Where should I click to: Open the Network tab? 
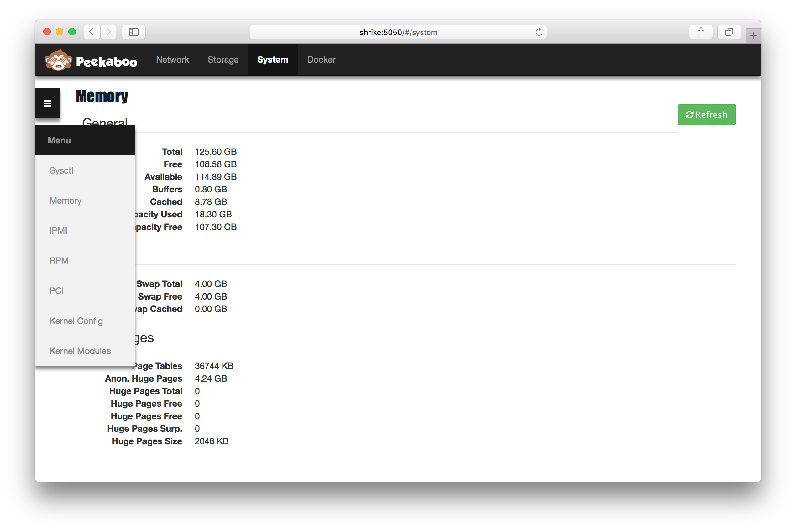pyautogui.click(x=172, y=60)
